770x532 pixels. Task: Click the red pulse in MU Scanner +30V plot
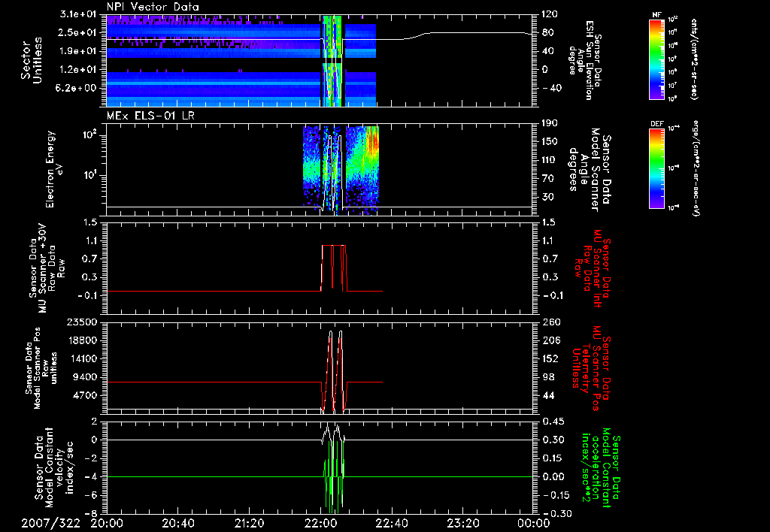[334, 268]
